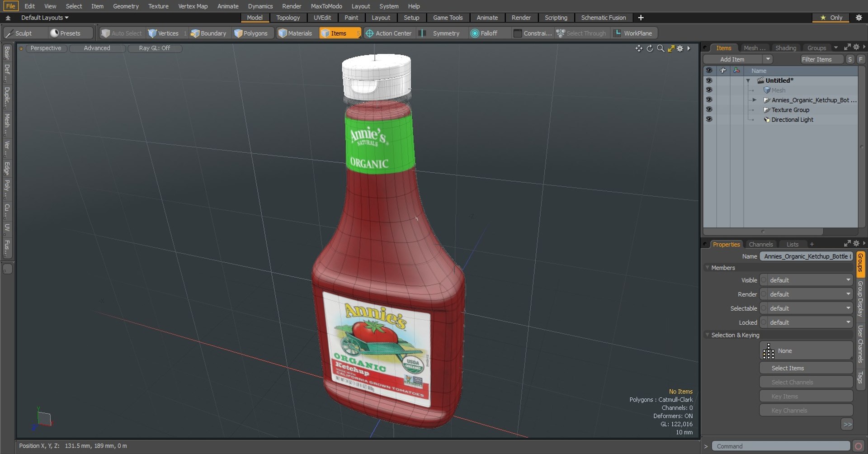Toggle visibility of Untitled scene
The height and width of the screenshot is (454, 868).
pyautogui.click(x=709, y=80)
